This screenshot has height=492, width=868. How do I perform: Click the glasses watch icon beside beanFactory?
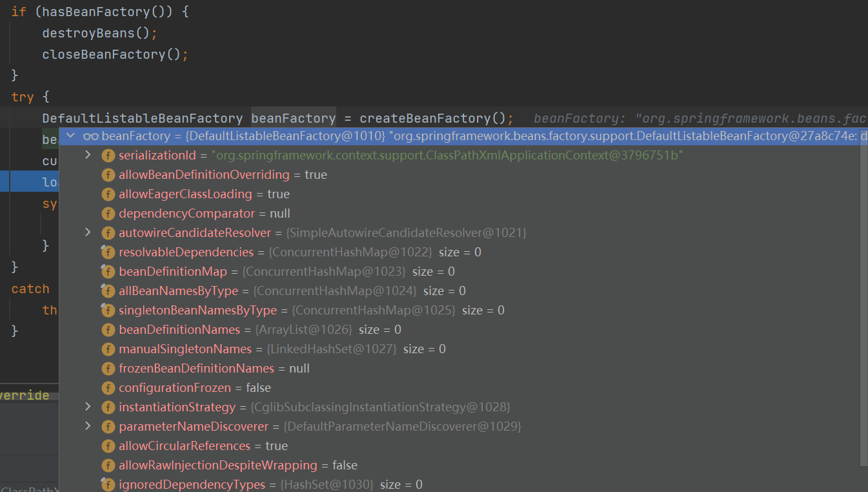[90, 136]
